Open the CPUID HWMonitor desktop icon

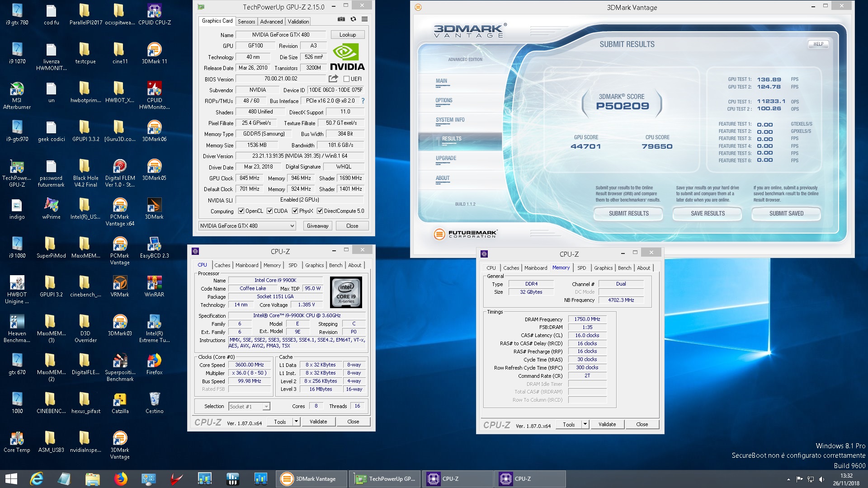pos(154,95)
